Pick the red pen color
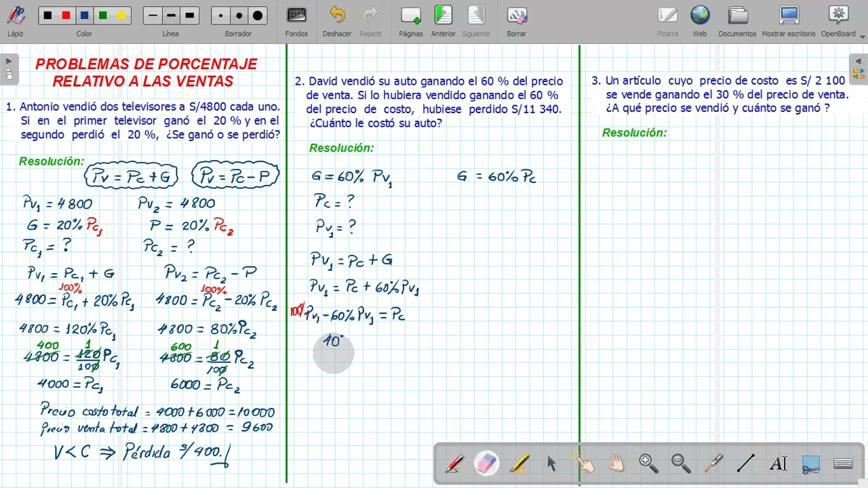This screenshot has width=868, height=488. [66, 16]
